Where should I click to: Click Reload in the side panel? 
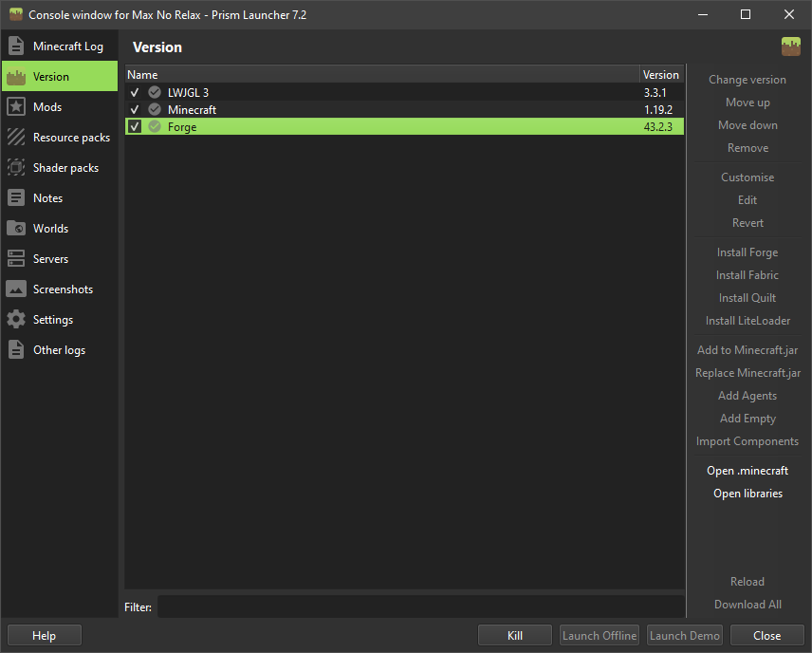coord(747,582)
